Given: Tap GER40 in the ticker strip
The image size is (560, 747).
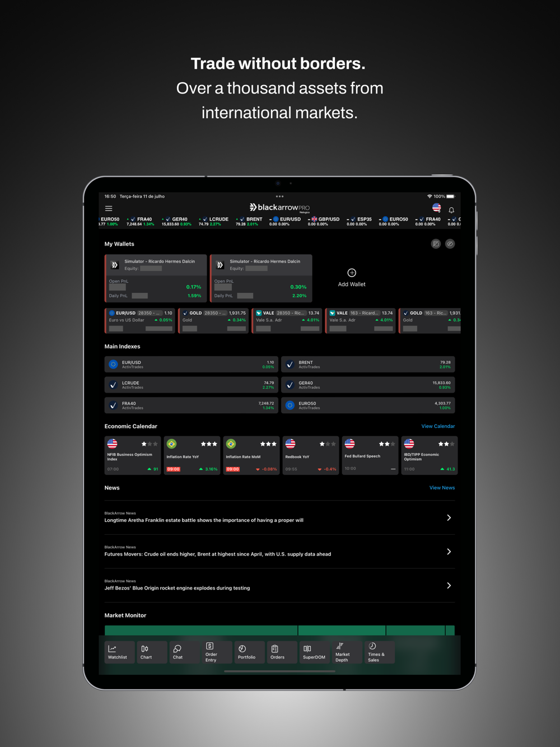Looking at the screenshot, I should pos(176,221).
